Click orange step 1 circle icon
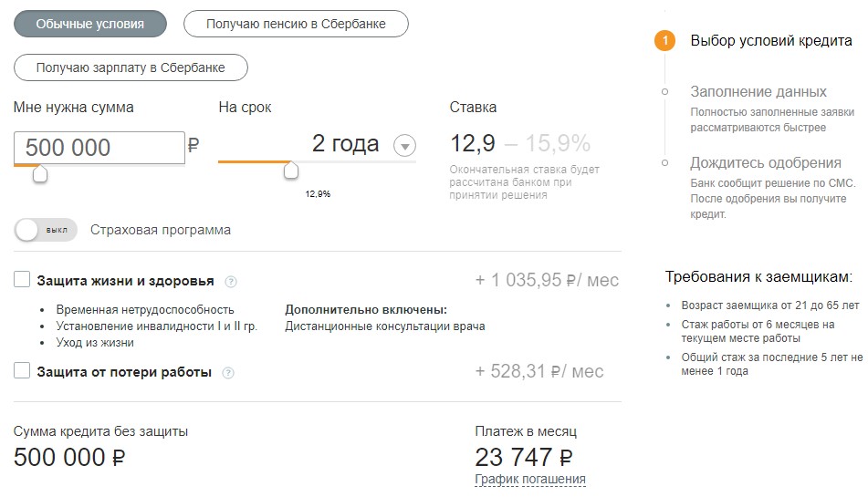868x497 pixels. [x=664, y=40]
